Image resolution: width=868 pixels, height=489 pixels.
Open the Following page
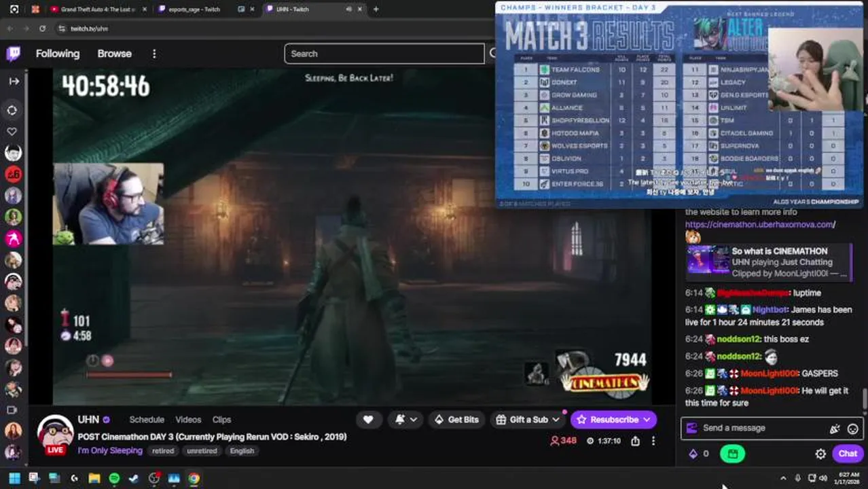[58, 54]
